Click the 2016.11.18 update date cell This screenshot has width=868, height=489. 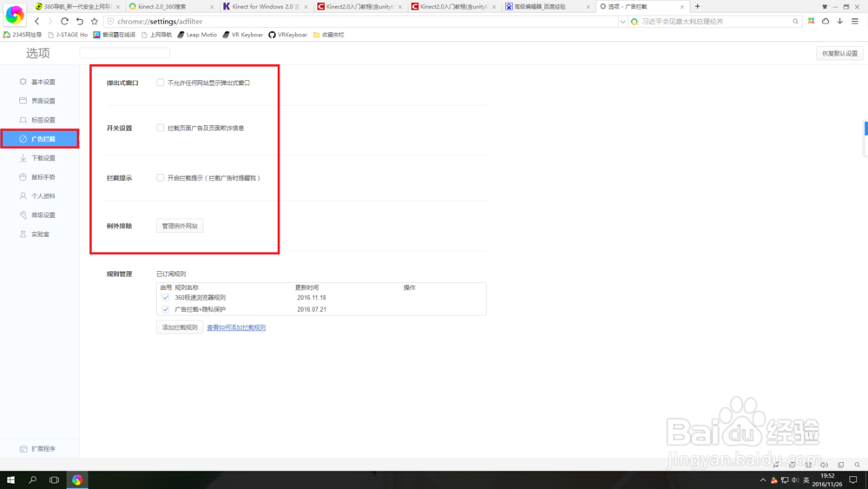(312, 297)
